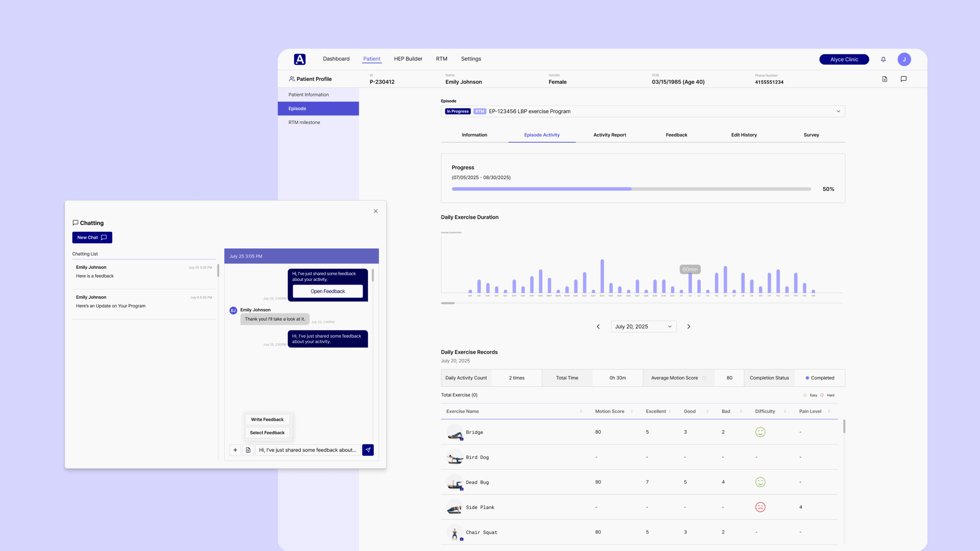Switch to the Activity Report tab

coord(609,135)
